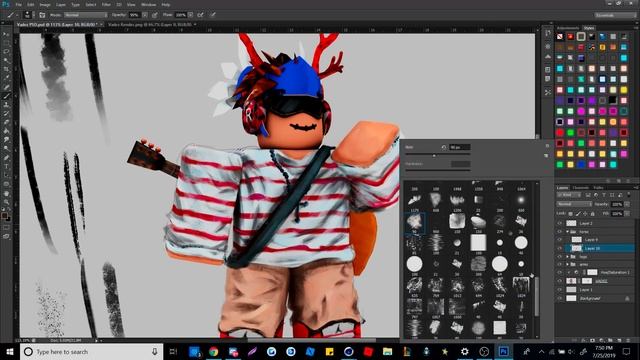Click the taskbar search box
Viewport: 640px width, 360px height.
pyautogui.click(x=91, y=351)
